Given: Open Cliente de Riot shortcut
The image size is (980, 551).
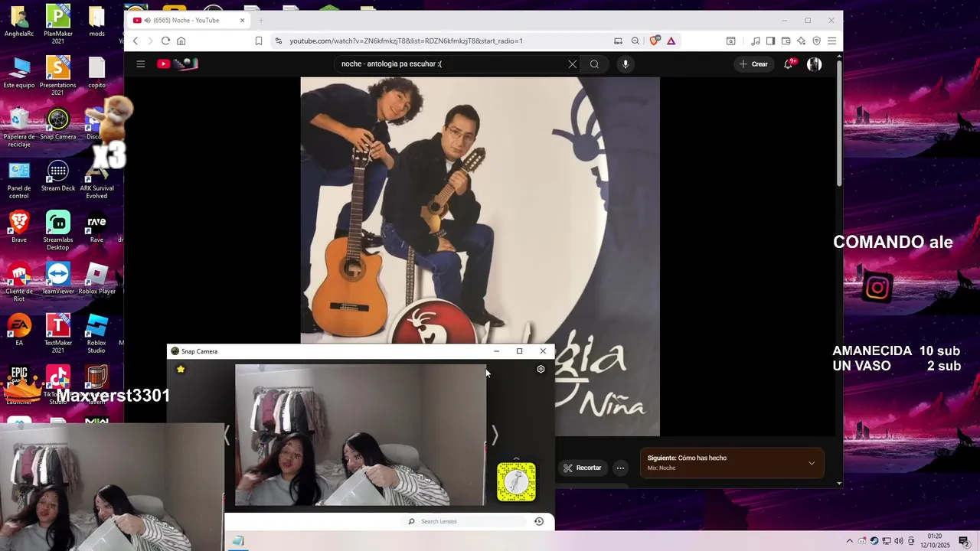Looking at the screenshot, I should click(19, 282).
